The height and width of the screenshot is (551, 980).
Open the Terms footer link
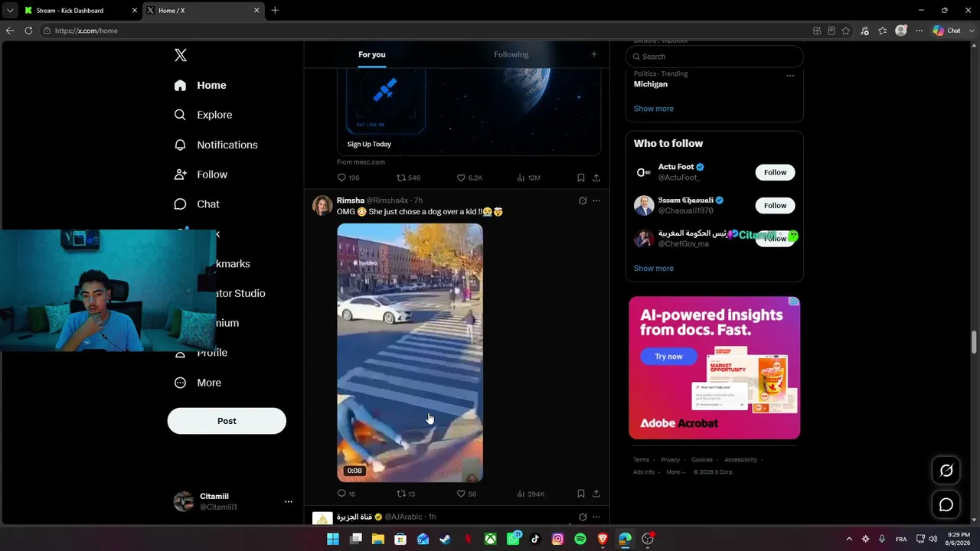coord(641,460)
